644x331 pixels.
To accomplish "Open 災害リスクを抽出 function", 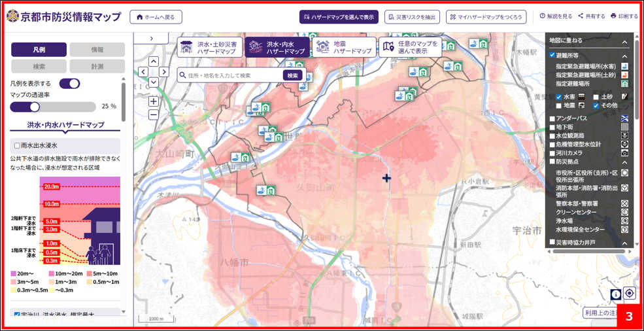I will coord(413,17).
